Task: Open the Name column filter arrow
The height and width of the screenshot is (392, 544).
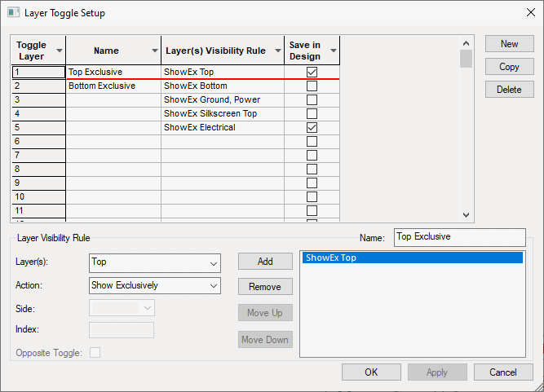Action: [x=155, y=51]
